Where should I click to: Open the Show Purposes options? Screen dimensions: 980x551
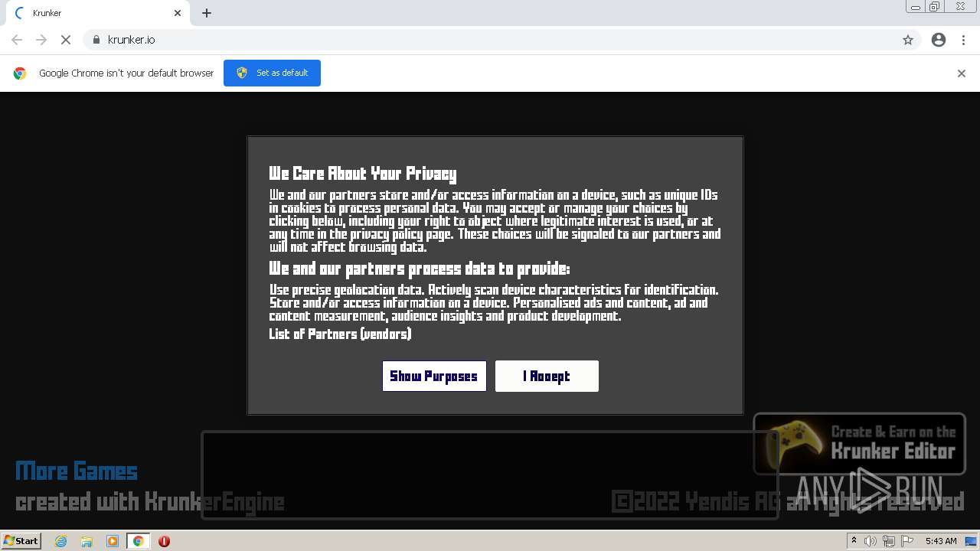click(434, 376)
